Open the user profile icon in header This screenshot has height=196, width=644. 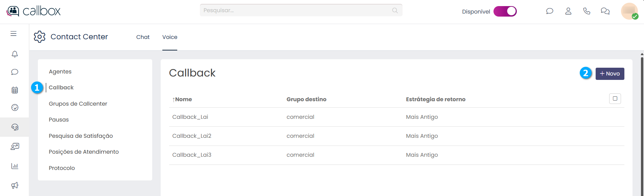pos(568,11)
